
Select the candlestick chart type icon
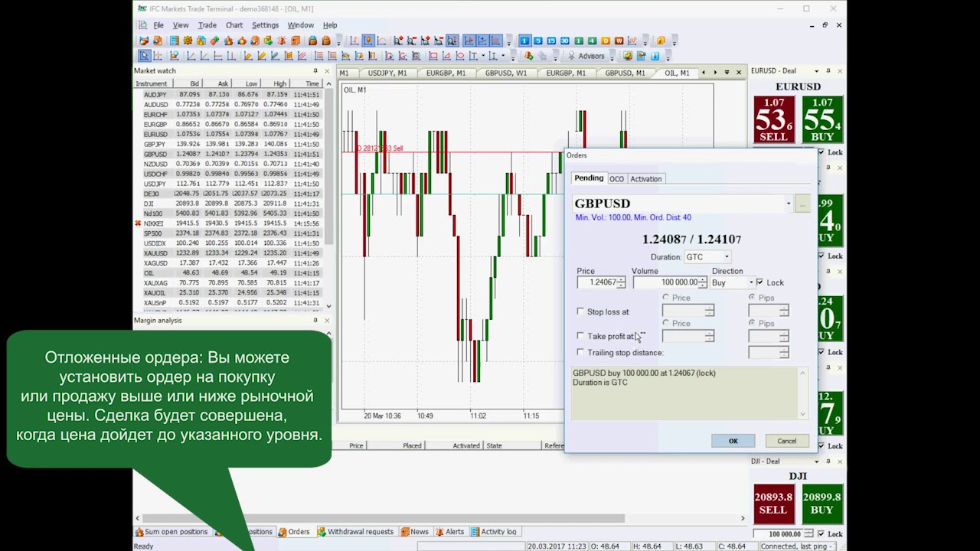pyautogui.click(x=368, y=41)
